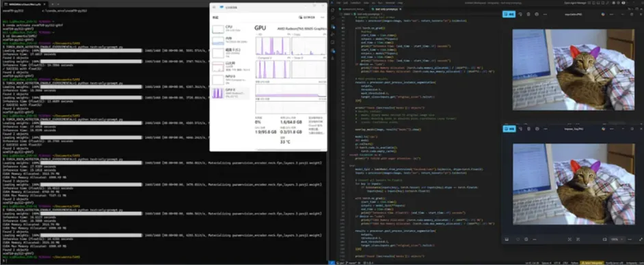Click Python language mode in status bar
The width and height of the screenshot is (644, 265).
[x=574, y=262]
